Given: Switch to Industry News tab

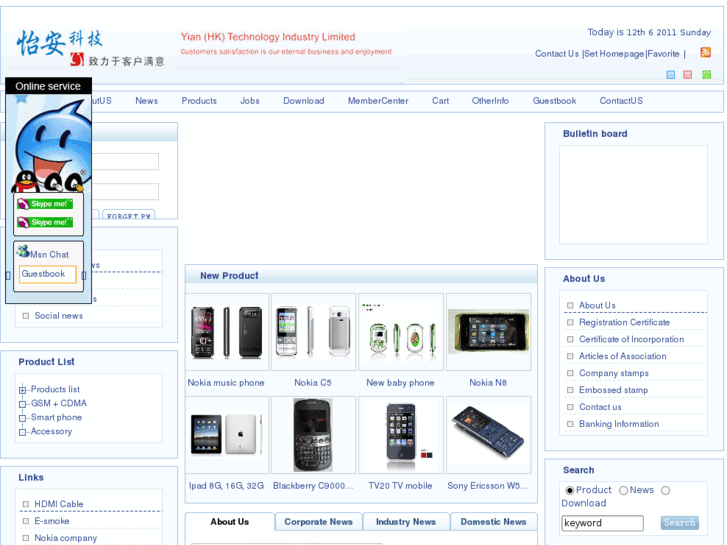Looking at the screenshot, I should 406,522.
